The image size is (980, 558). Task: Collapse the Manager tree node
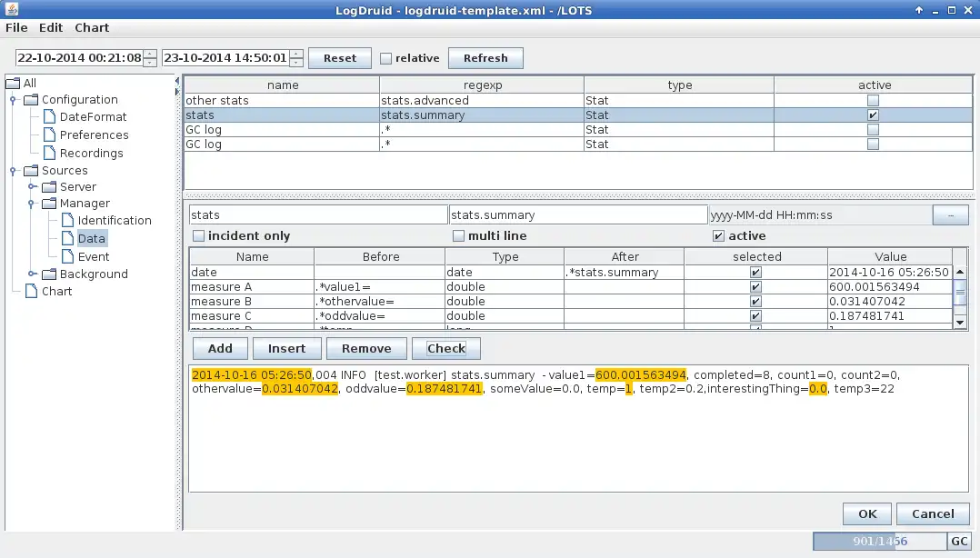pyautogui.click(x=31, y=203)
